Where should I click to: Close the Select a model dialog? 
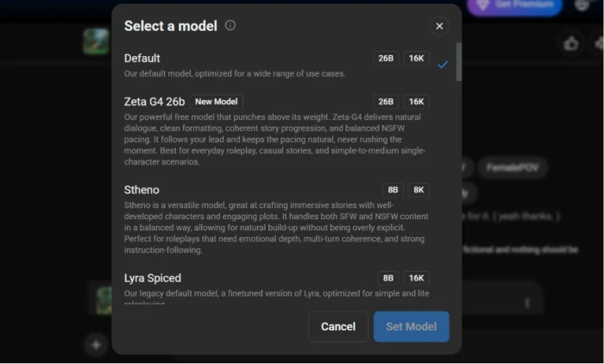click(439, 26)
